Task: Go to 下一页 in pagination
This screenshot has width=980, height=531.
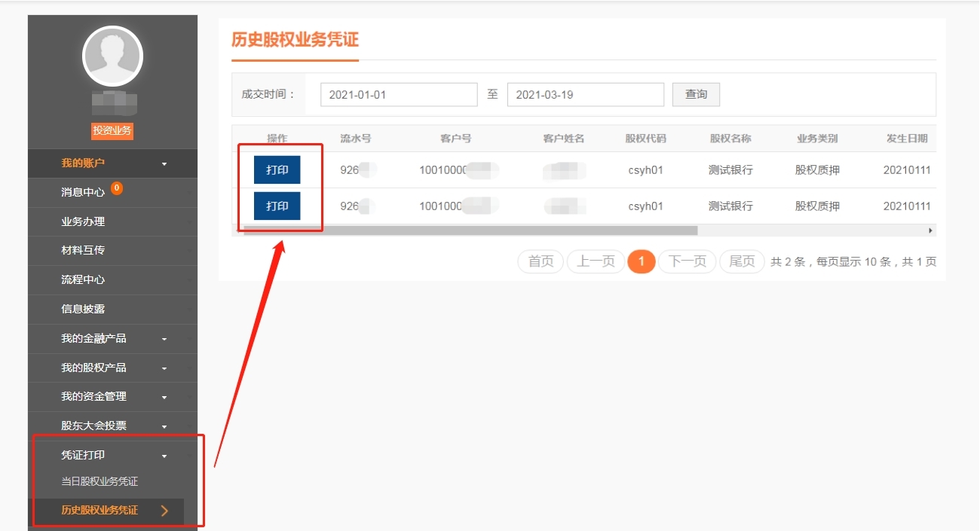Action: pos(687,261)
